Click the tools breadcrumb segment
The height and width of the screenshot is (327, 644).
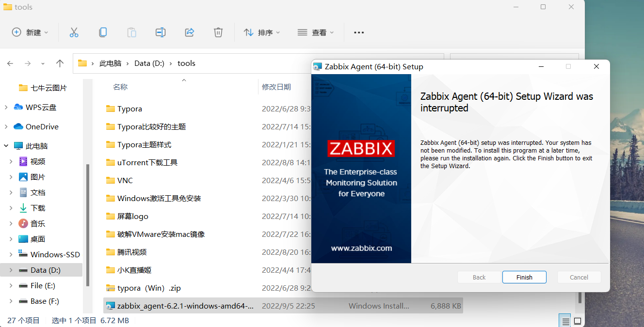coord(186,63)
